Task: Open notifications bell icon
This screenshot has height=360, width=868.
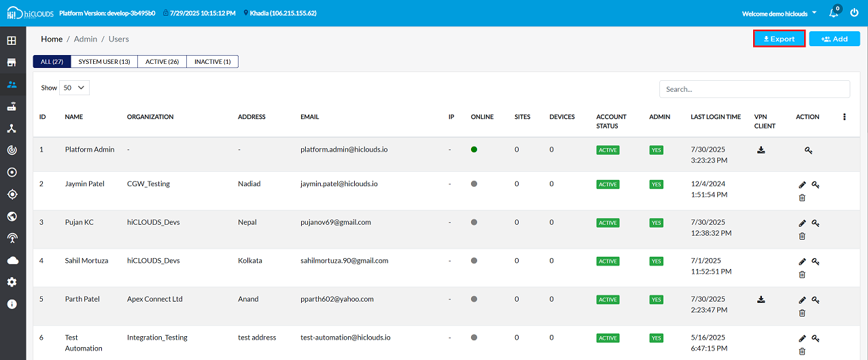Action: click(x=834, y=13)
